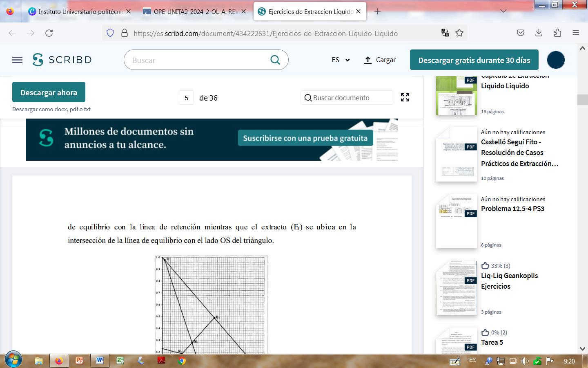Open PowerPoint from the taskbar
The height and width of the screenshot is (368, 588).
[x=80, y=361]
